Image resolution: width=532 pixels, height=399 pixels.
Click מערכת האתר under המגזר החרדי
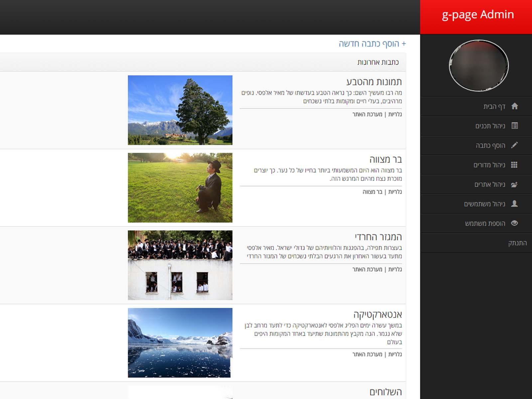[x=367, y=269]
